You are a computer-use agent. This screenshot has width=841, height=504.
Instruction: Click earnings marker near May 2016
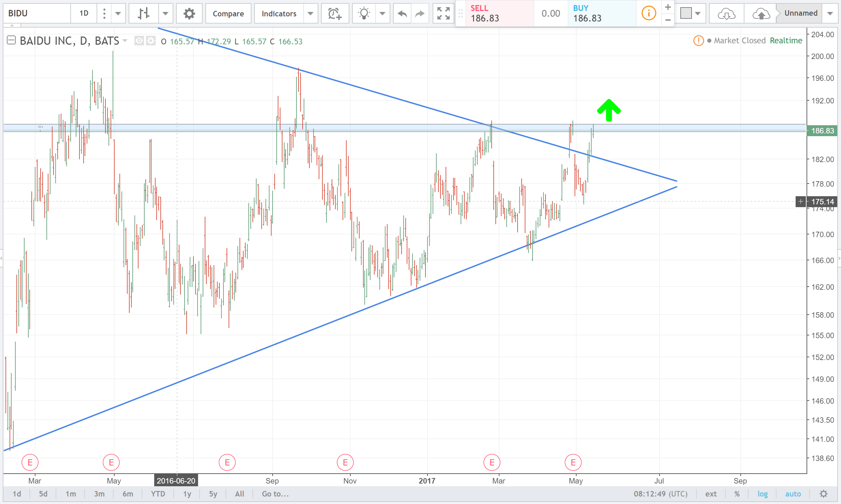pyautogui.click(x=111, y=462)
